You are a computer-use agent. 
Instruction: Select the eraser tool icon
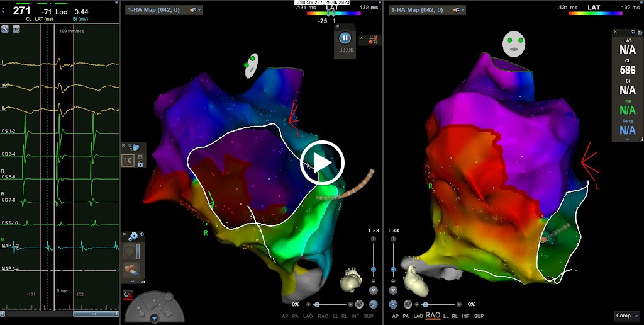[131, 270]
